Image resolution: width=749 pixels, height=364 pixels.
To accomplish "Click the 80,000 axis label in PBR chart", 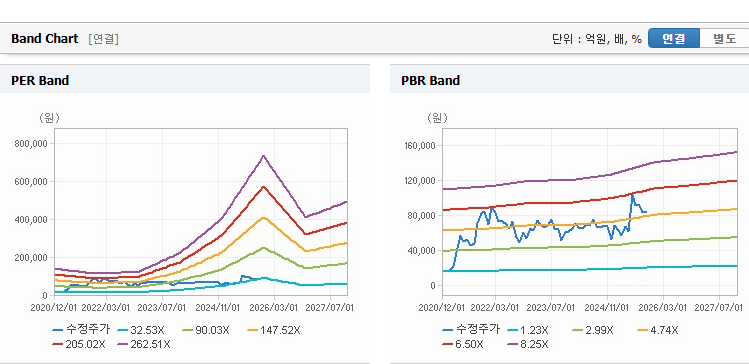I will coord(422,216).
